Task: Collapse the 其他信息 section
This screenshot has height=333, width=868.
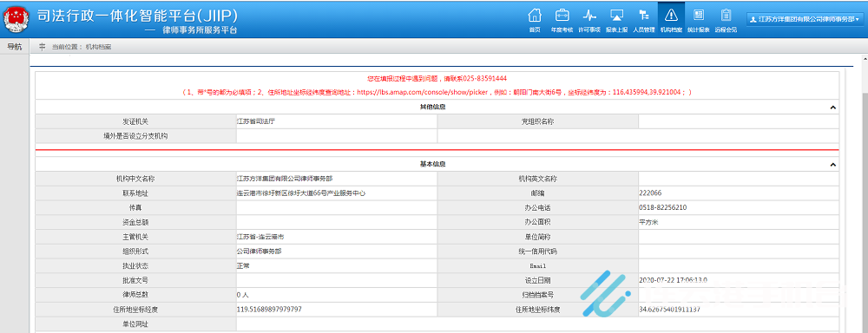Action: tap(832, 108)
